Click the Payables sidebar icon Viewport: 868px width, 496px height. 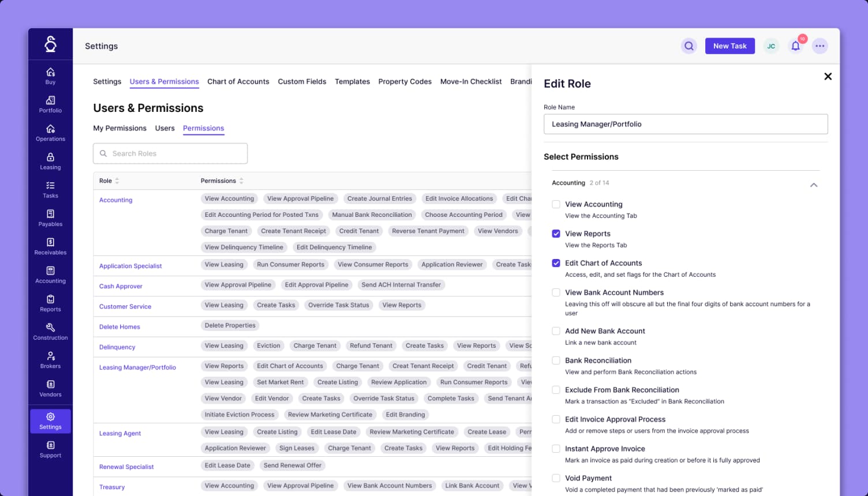[50, 219]
